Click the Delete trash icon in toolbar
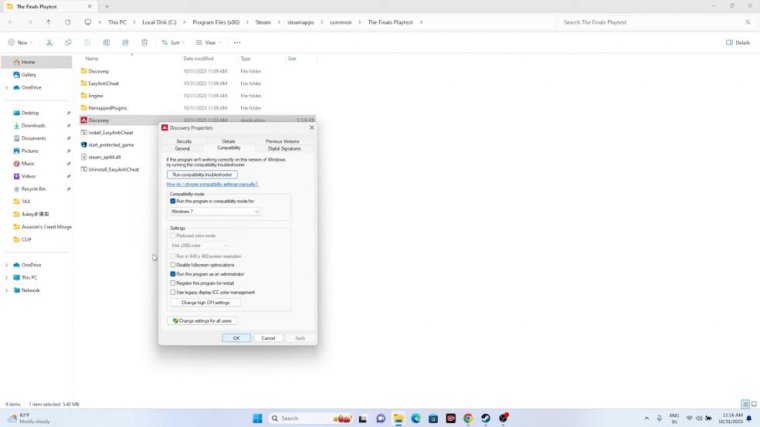This screenshot has width=760, height=427. pos(144,43)
